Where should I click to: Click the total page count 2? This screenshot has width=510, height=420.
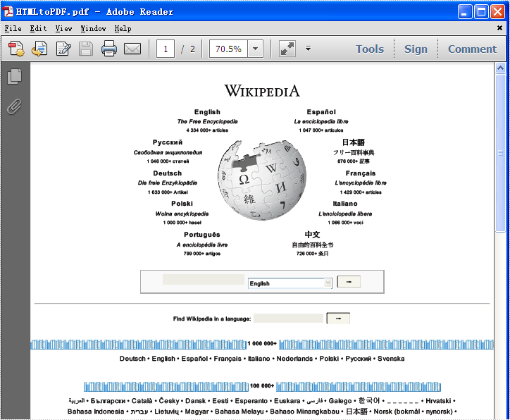pyautogui.click(x=192, y=49)
